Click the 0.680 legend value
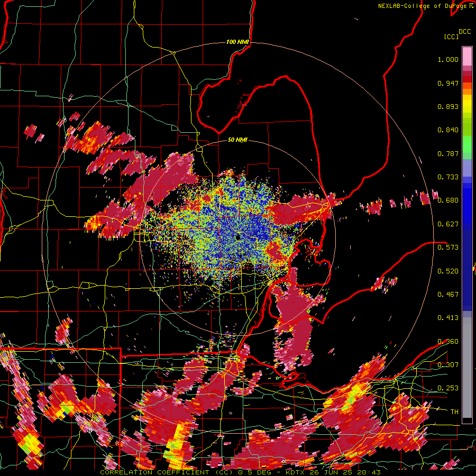This screenshot has width=476, height=476. pyautogui.click(x=448, y=200)
